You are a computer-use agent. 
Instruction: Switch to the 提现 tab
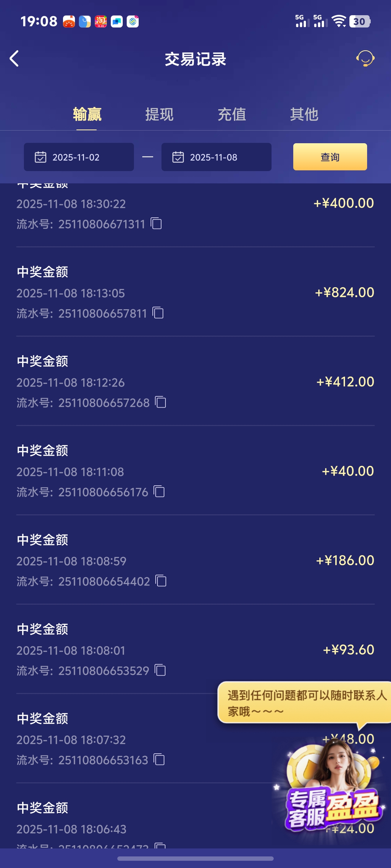tap(159, 114)
